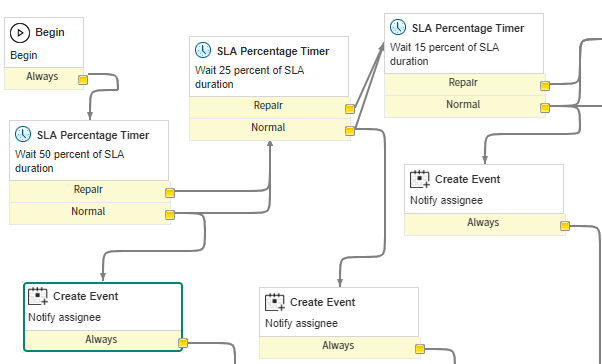Click Always connector of right Create Event
The height and width of the screenshot is (364, 602).
pos(564,226)
